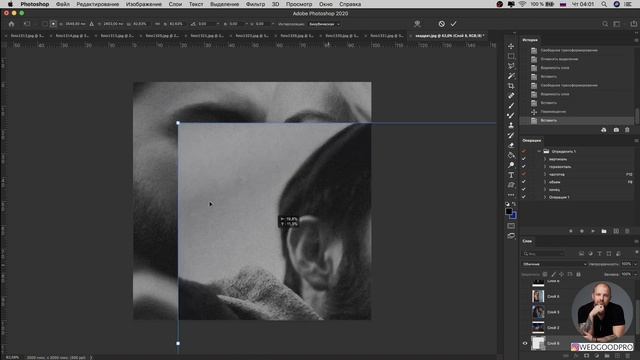Toggle the check beside the 'частота' action
The width and height of the screenshot is (640, 360).
pos(524,174)
